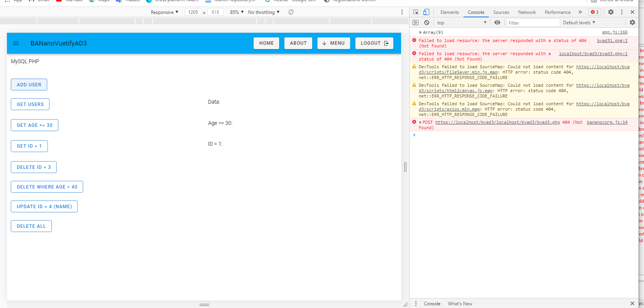Select the inspect element tool

416,12
